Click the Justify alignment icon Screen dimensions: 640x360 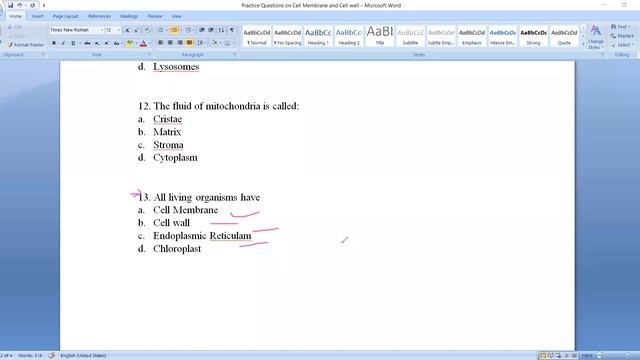(x=189, y=43)
